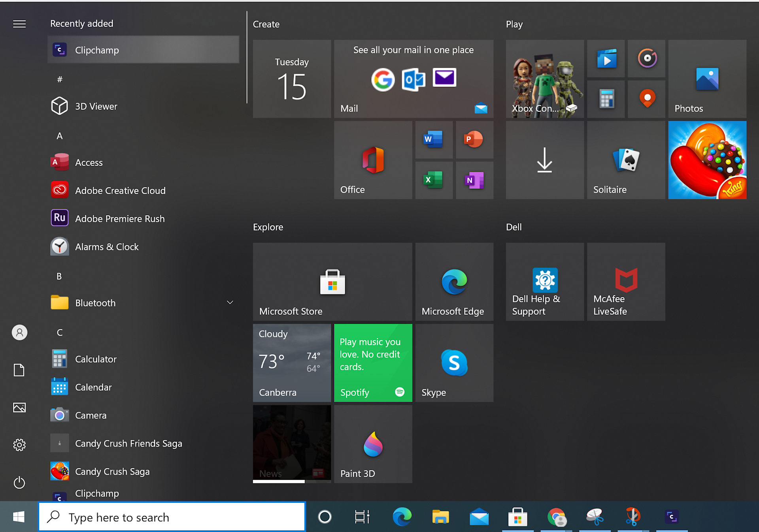Open Clipchamp under Recently added

143,50
